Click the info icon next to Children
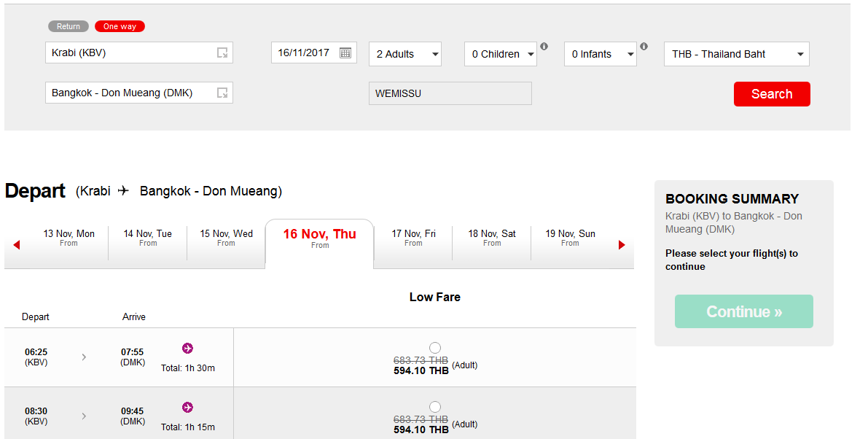The height and width of the screenshot is (439, 868). tap(544, 47)
